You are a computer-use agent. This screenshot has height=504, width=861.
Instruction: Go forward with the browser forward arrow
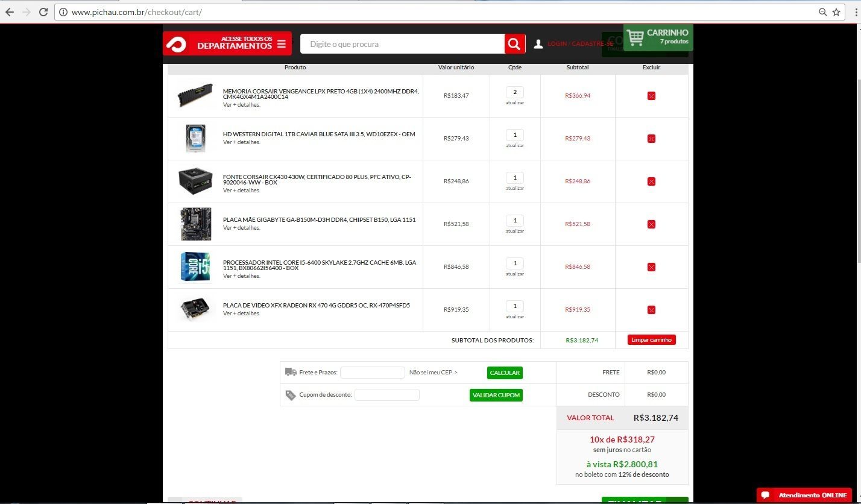pos(26,12)
